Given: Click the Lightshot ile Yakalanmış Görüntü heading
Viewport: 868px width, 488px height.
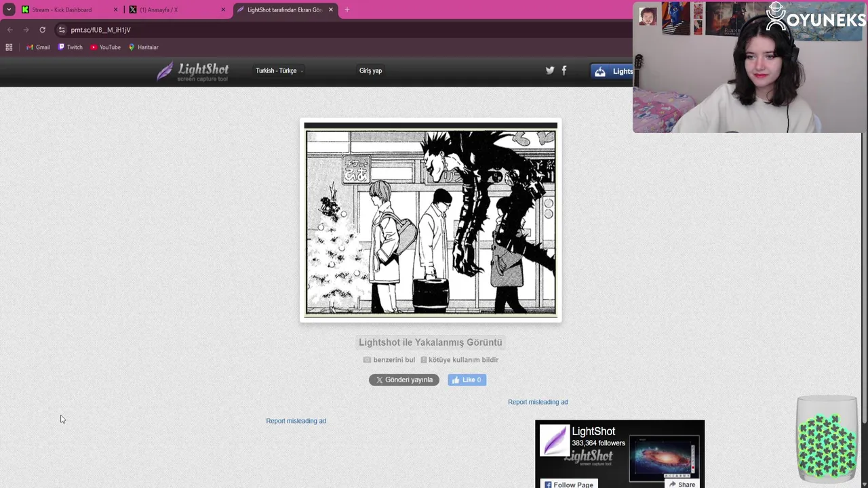Looking at the screenshot, I should tap(431, 342).
